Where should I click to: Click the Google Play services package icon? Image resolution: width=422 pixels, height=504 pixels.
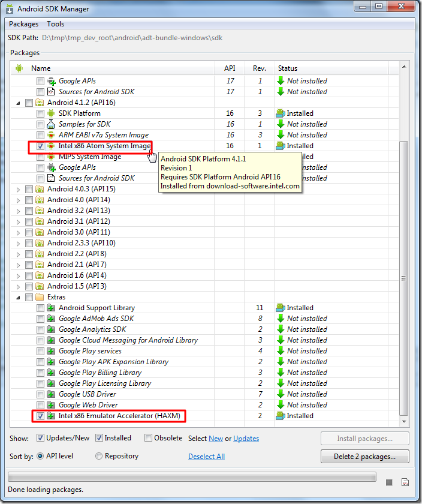pyautogui.click(x=51, y=351)
